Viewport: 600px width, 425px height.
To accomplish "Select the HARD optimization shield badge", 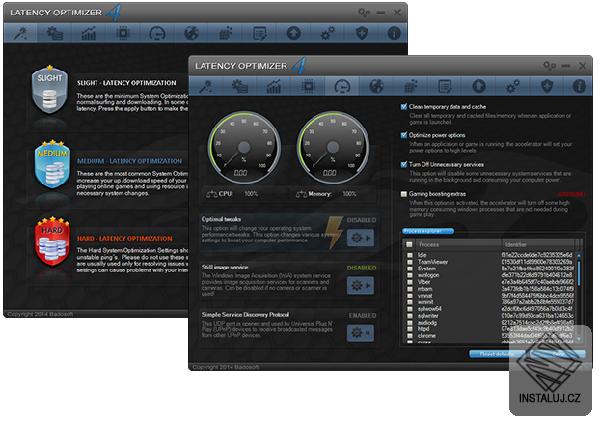I will pyautogui.click(x=52, y=242).
